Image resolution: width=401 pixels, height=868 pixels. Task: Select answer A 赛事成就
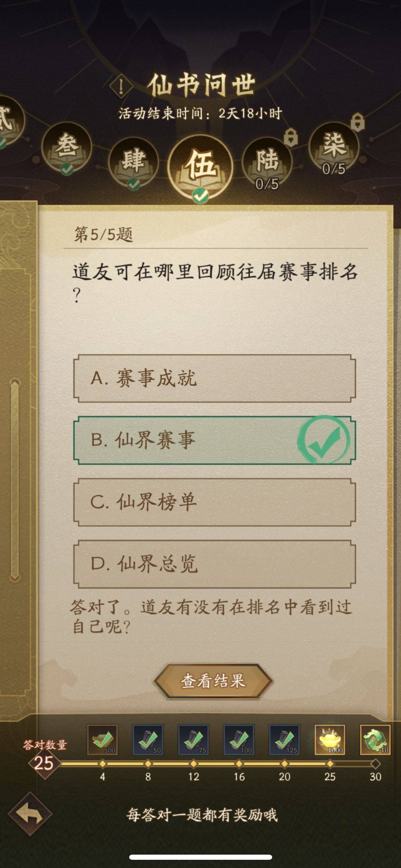214,378
